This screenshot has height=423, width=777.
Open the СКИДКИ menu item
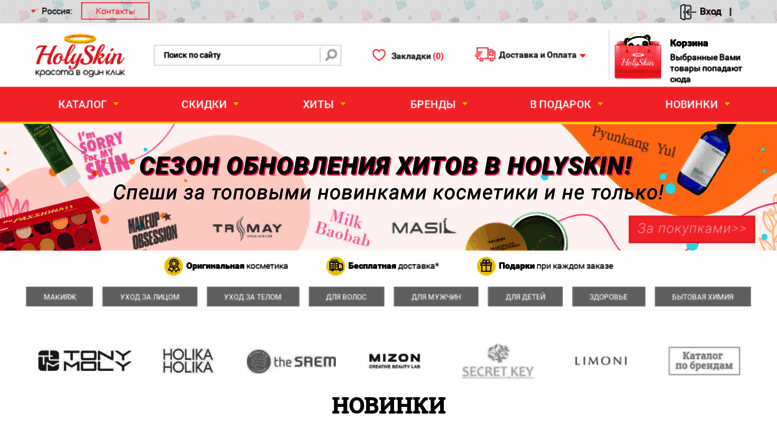[x=204, y=104]
